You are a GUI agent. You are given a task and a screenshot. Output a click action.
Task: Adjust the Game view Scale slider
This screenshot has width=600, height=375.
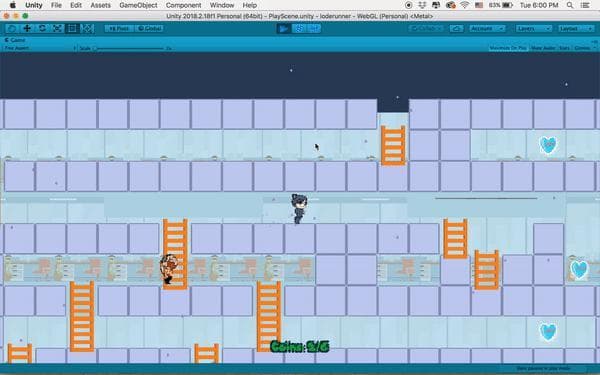point(129,49)
